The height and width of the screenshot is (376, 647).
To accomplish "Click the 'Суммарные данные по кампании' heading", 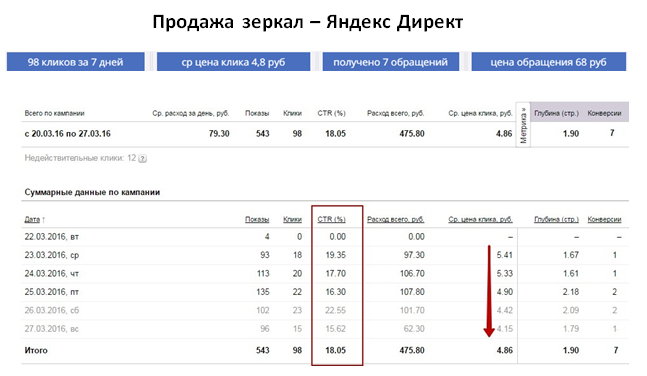I will (x=92, y=192).
